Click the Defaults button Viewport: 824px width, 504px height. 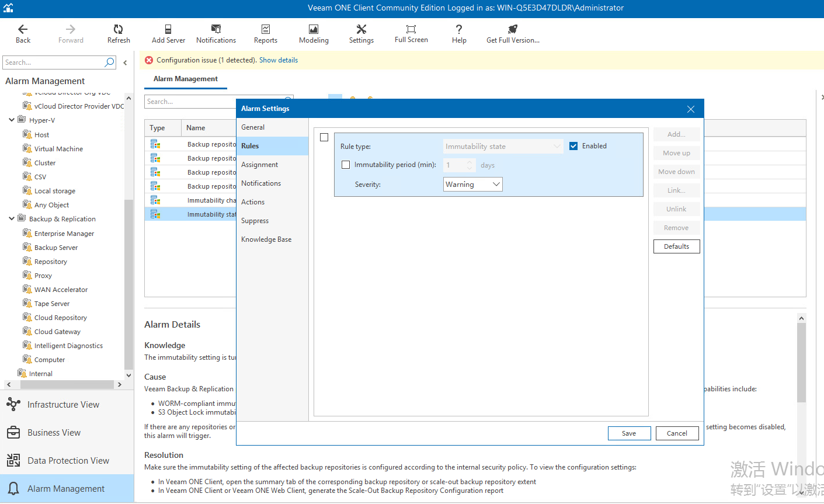pyautogui.click(x=676, y=246)
